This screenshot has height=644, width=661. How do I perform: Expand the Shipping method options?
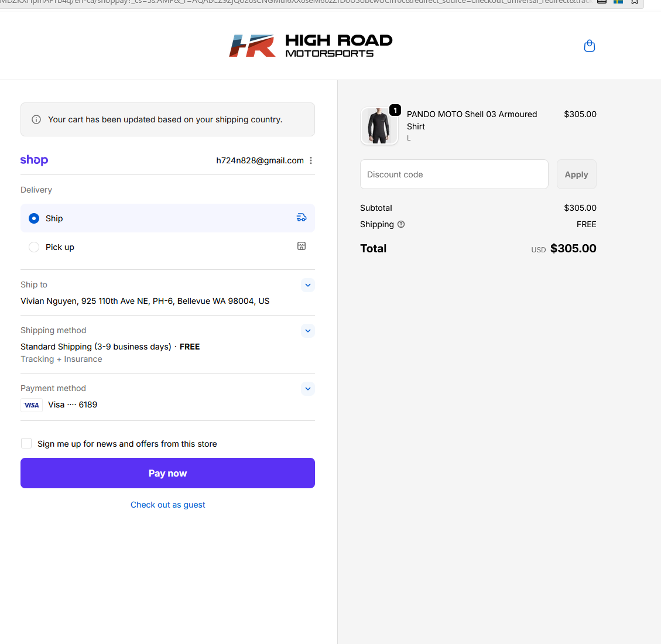click(307, 331)
